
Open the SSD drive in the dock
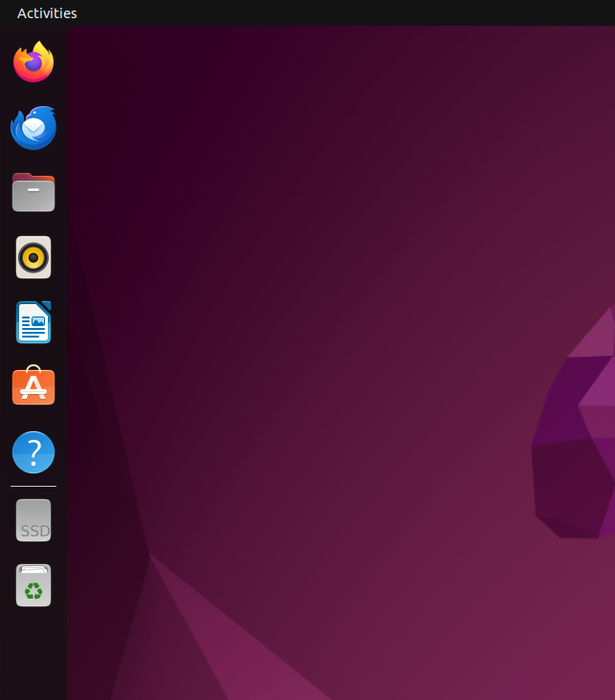point(33,520)
